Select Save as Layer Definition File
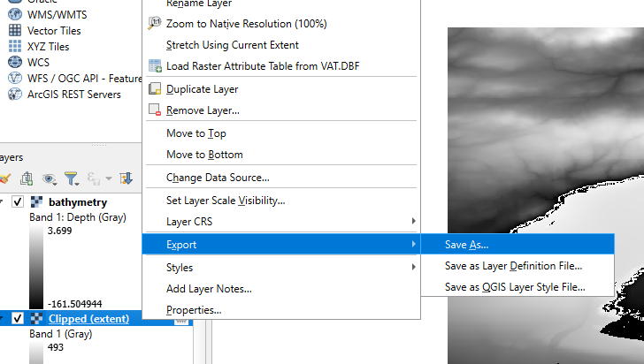The width and height of the screenshot is (644, 364). point(513,266)
